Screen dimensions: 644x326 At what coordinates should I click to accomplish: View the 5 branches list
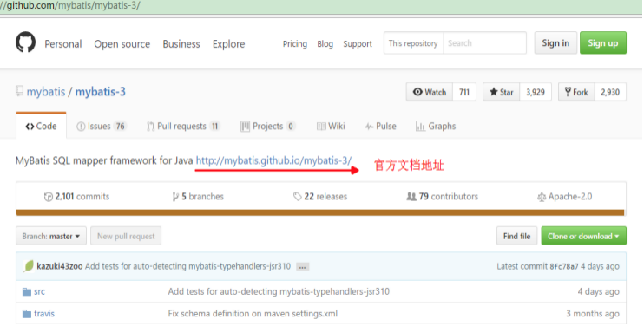pyautogui.click(x=198, y=197)
